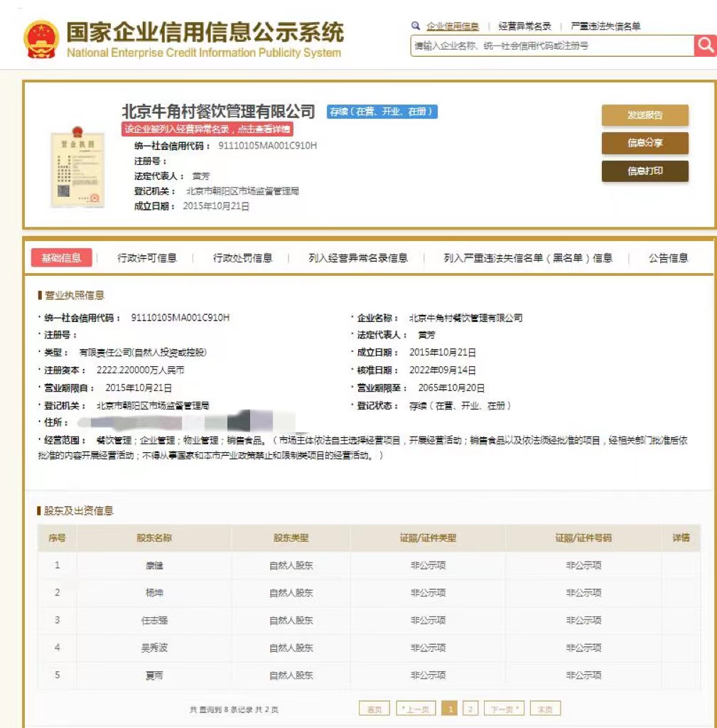
Task: Click the company type 有限责任公司(自然人投资或控股)
Action: 142,353
